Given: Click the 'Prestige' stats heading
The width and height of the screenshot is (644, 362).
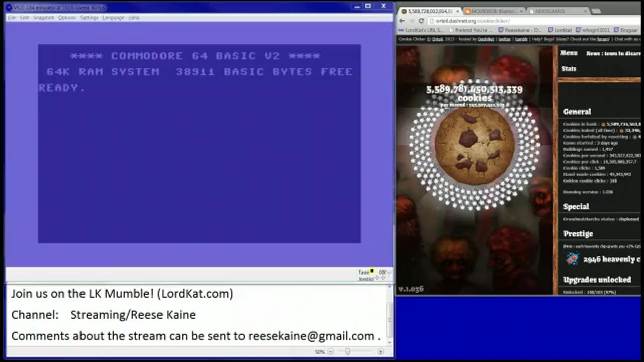Looking at the screenshot, I should 578,234.
